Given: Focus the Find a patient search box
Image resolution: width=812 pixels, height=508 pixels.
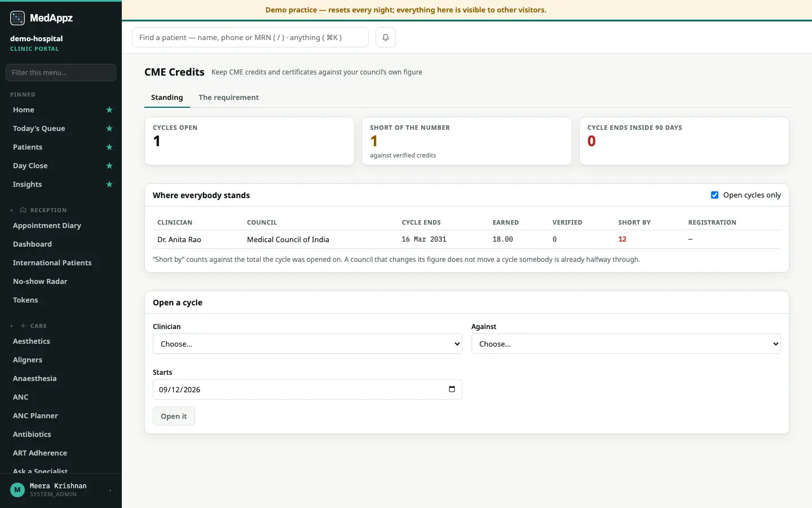Looking at the screenshot, I should pos(250,37).
